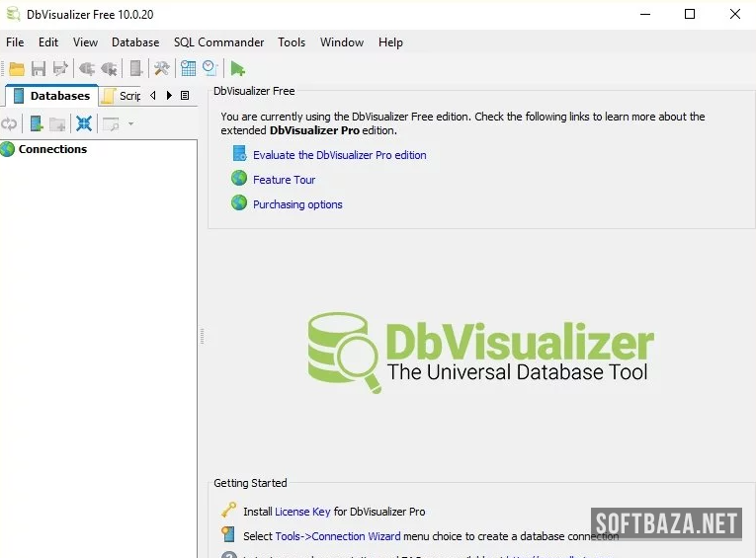The width and height of the screenshot is (756, 558).
Task: Open the grid table monitor icon
Action: pos(188,68)
